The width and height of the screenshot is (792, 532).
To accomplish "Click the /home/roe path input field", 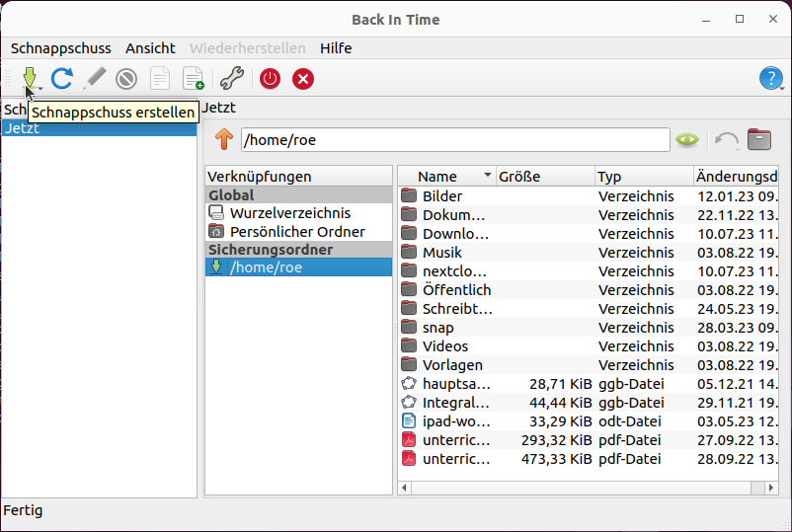I will click(454, 140).
